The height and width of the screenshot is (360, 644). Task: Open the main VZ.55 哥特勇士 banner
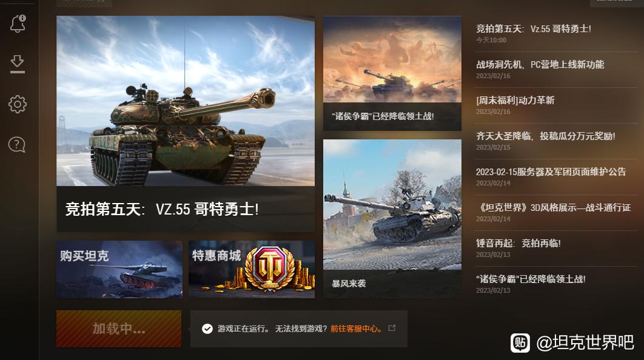(x=186, y=124)
